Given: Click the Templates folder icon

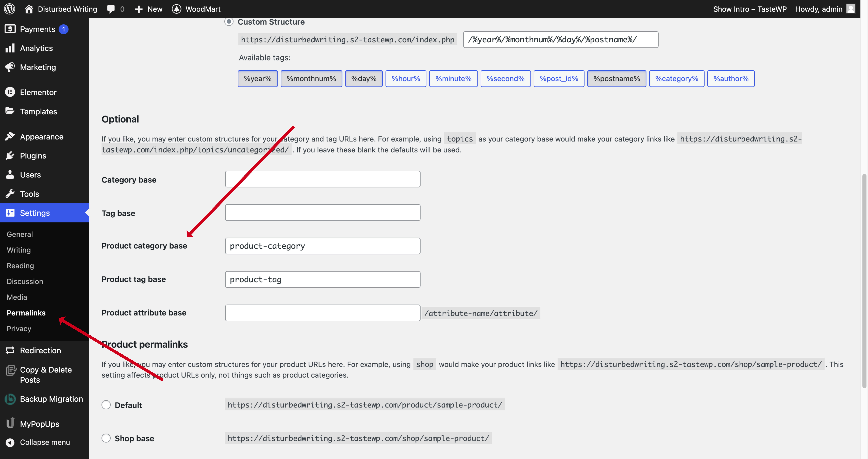Looking at the screenshot, I should coord(10,111).
